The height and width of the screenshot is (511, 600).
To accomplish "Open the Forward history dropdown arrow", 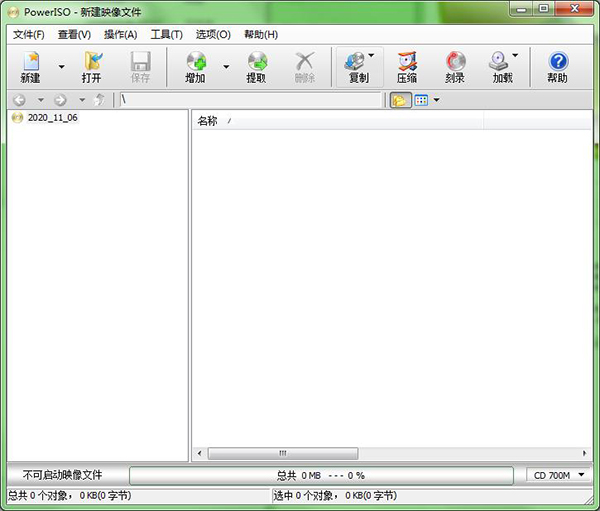I will pyautogui.click(x=82, y=100).
